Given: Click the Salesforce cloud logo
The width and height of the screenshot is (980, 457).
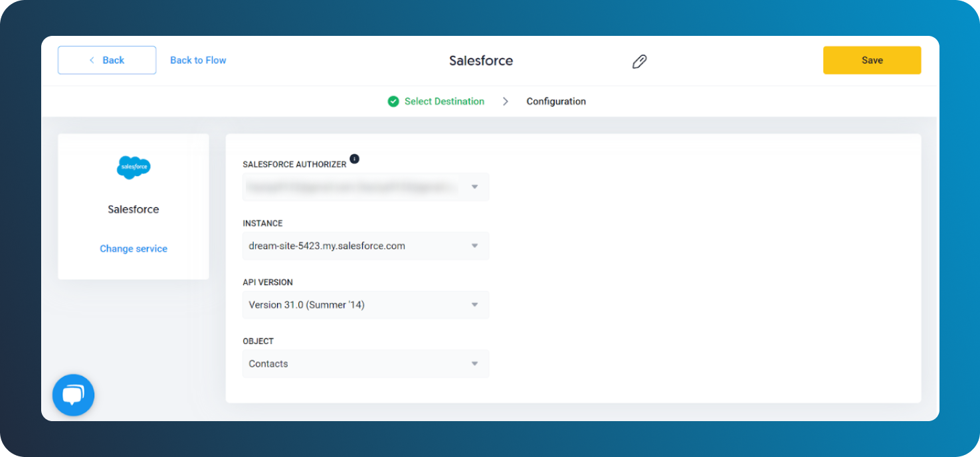Looking at the screenshot, I should (x=133, y=167).
